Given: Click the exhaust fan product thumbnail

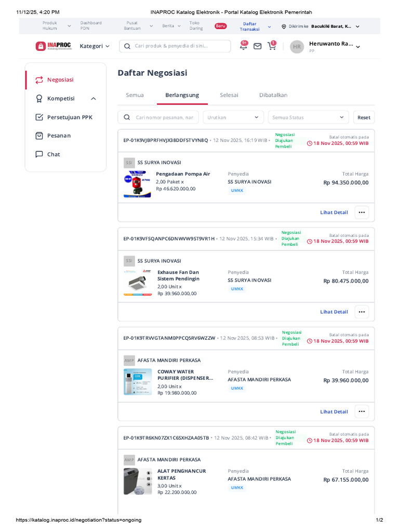Looking at the screenshot, I should (x=138, y=283).
